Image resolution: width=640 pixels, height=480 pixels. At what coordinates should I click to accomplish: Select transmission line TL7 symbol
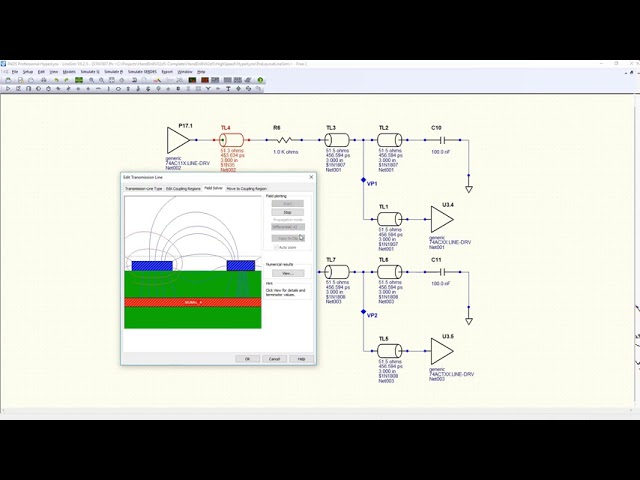337,272
